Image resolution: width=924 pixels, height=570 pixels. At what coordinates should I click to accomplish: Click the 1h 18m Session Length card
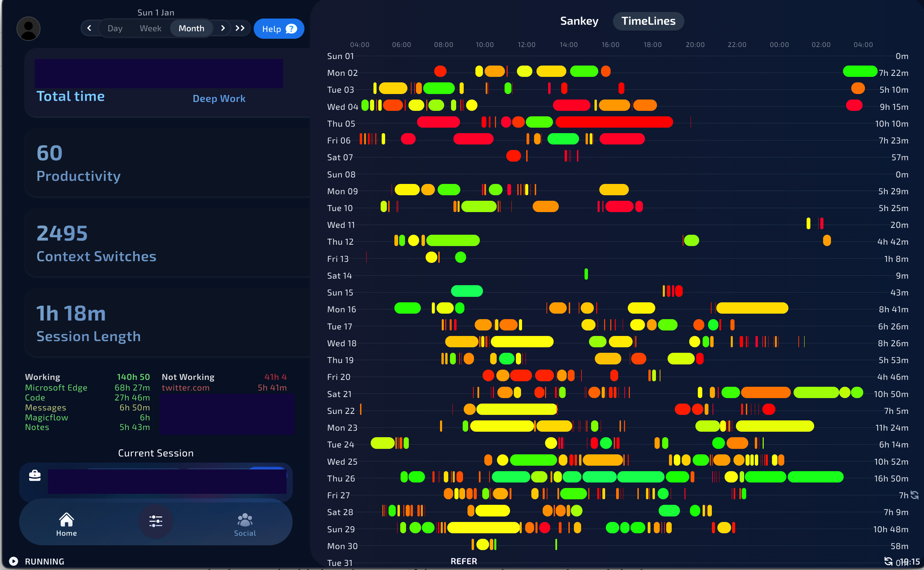click(168, 323)
